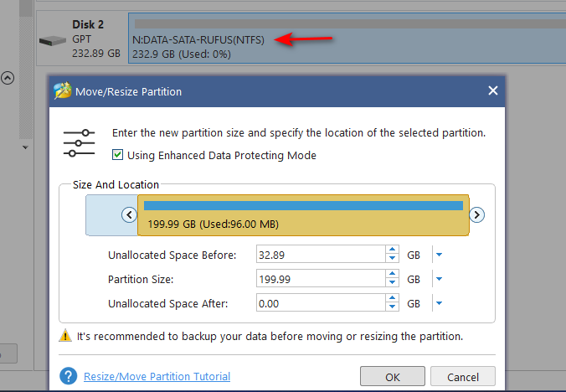
Task: Click the Move/Resize Partition wizard title icon
Action: click(63, 90)
